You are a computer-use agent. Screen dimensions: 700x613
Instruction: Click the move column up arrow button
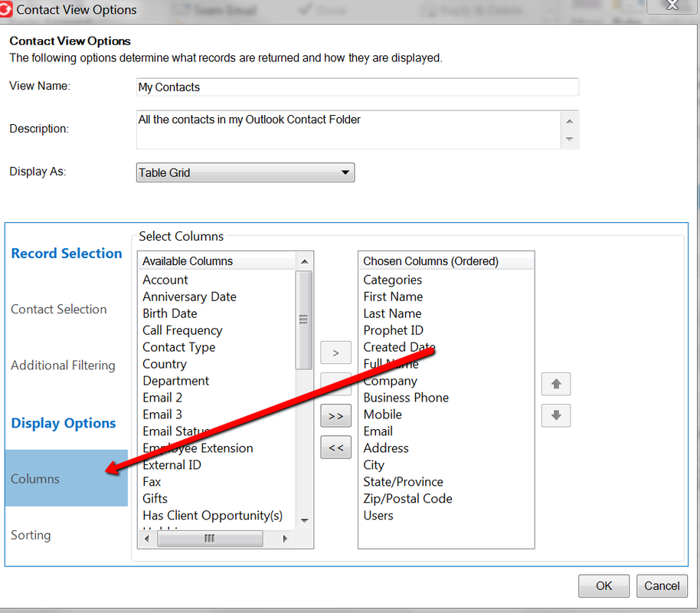pyautogui.click(x=556, y=384)
